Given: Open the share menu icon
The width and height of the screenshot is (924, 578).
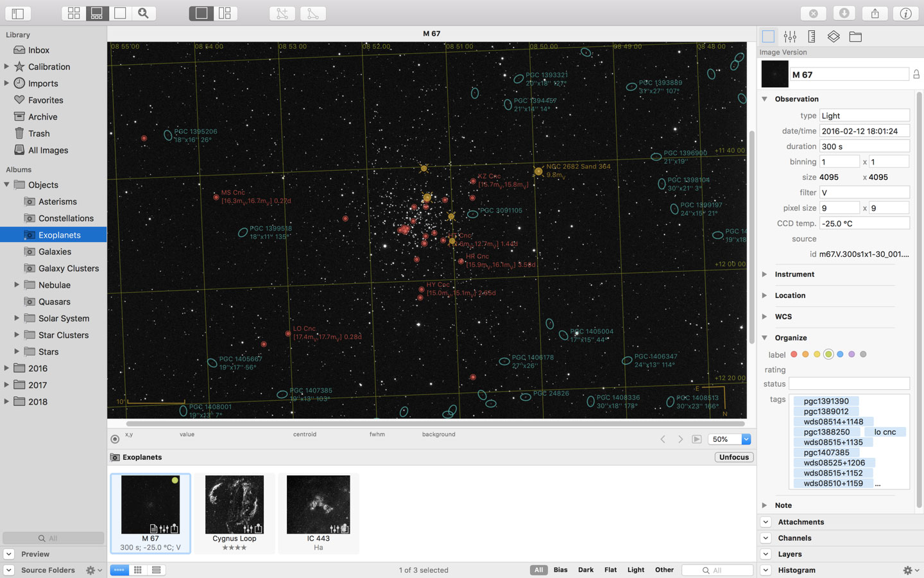Looking at the screenshot, I should (875, 13).
